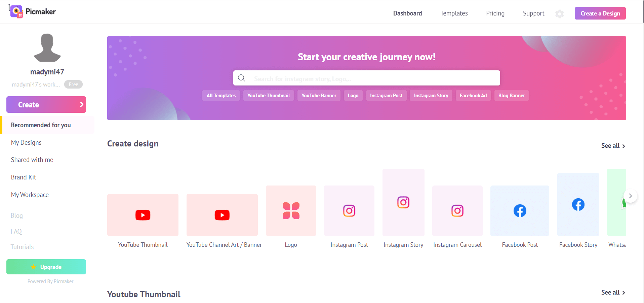This screenshot has height=303, width=644.
Task: Choose the Facebook Post icon card
Action: tap(520, 211)
